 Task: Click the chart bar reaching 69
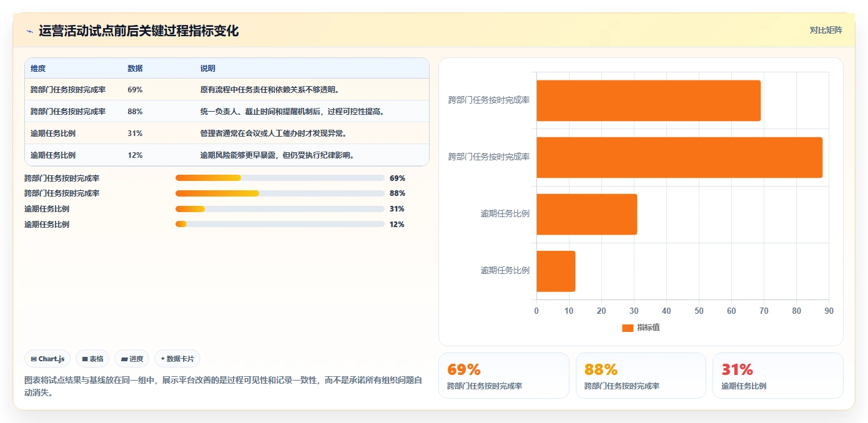click(x=648, y=100)
